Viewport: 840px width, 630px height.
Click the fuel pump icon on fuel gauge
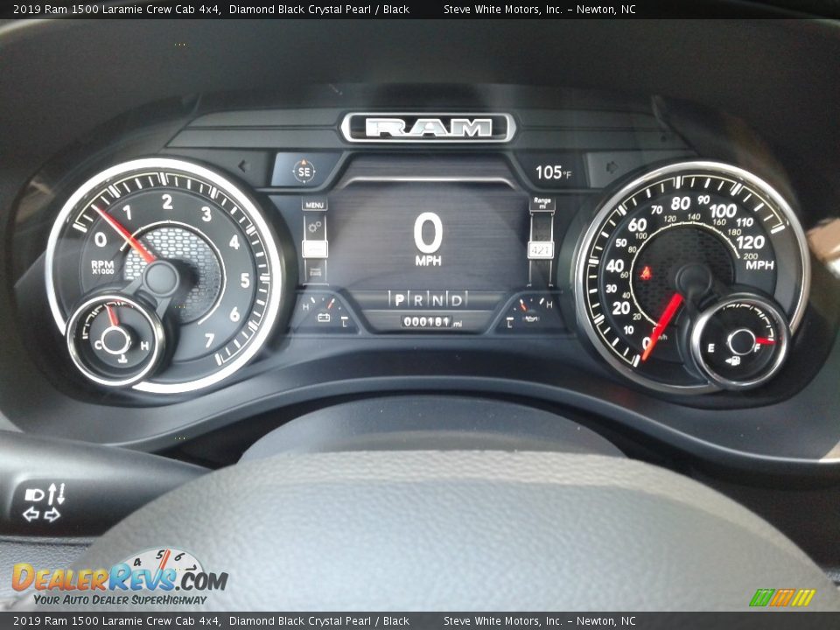pyautogui.click(x=733, y=360)
